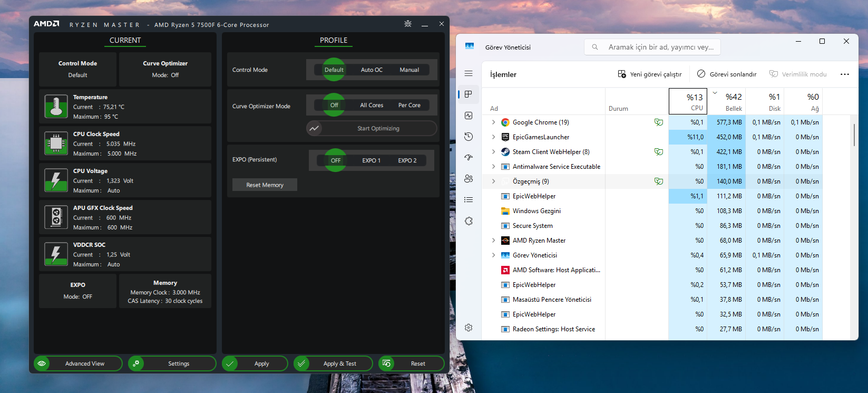This screenshot has width=868, height=393.
Task: Set Control Mode to Default
Action: [334, 70]
